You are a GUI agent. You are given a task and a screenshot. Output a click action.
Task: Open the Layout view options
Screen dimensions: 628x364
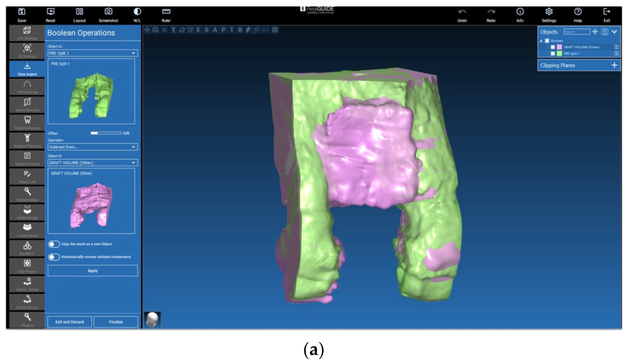[x=80, y=12]
